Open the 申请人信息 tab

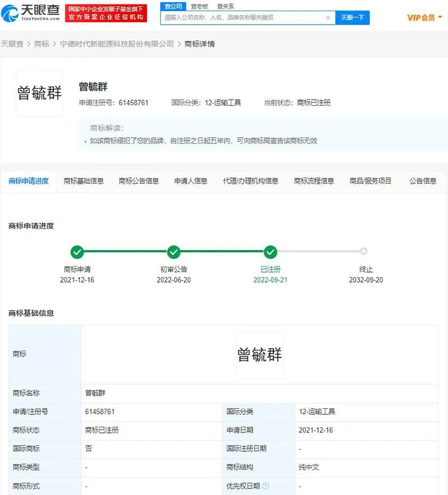click(189, 180)
